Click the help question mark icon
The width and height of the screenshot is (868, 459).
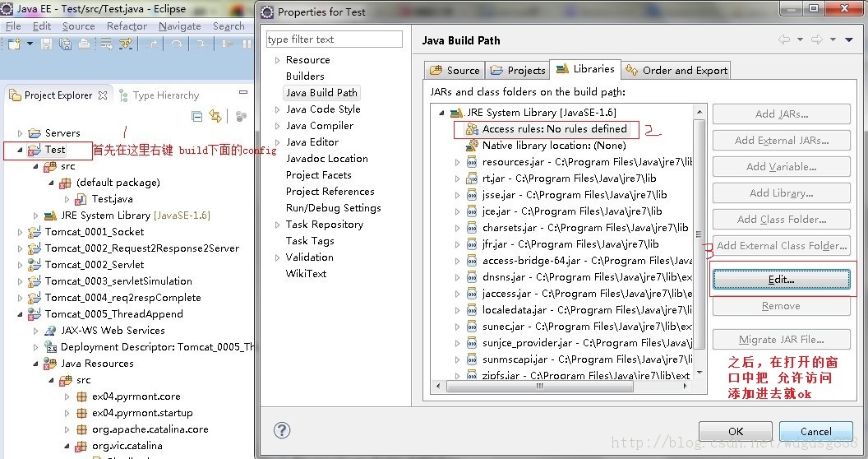pos(282,430)
